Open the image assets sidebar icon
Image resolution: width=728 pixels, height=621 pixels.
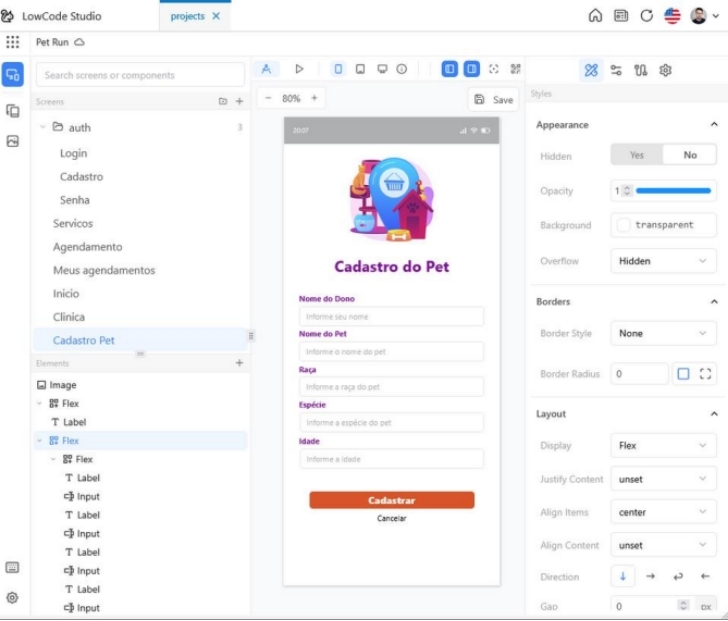coord(13,142)
